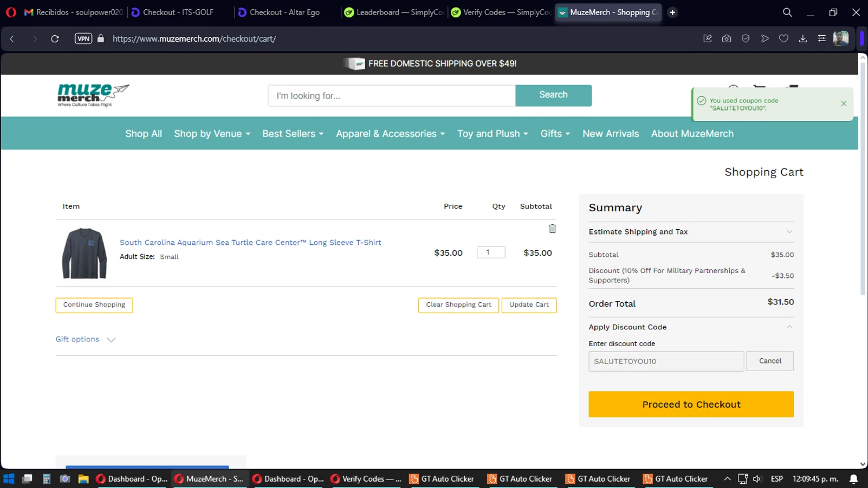This screenshot has width=868, height=488.
Task: Expand Estimate Shipping and Tax section
Action: pos(691,232)
